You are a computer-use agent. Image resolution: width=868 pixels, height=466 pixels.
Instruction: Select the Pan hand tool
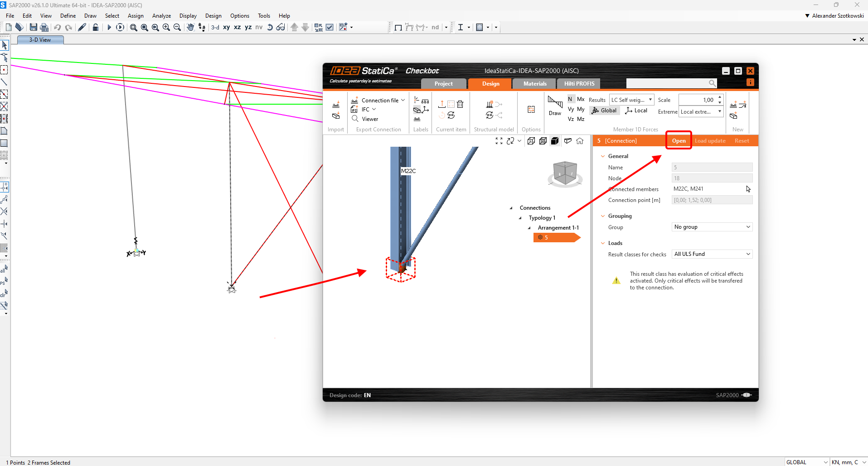pos(190,27)
